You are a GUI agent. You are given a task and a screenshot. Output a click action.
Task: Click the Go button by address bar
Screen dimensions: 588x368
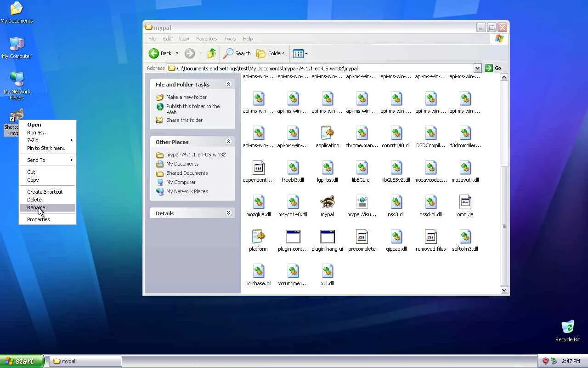(x=493, y=68)
